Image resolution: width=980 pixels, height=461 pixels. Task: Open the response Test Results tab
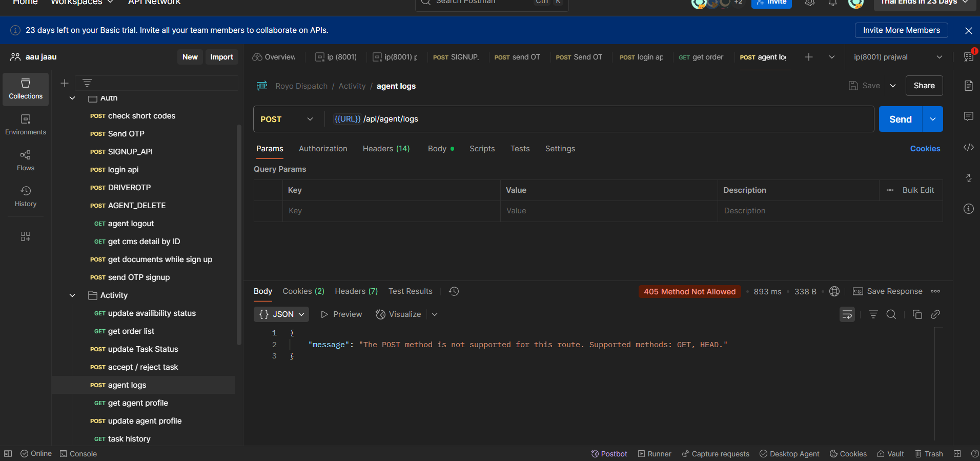410,291
